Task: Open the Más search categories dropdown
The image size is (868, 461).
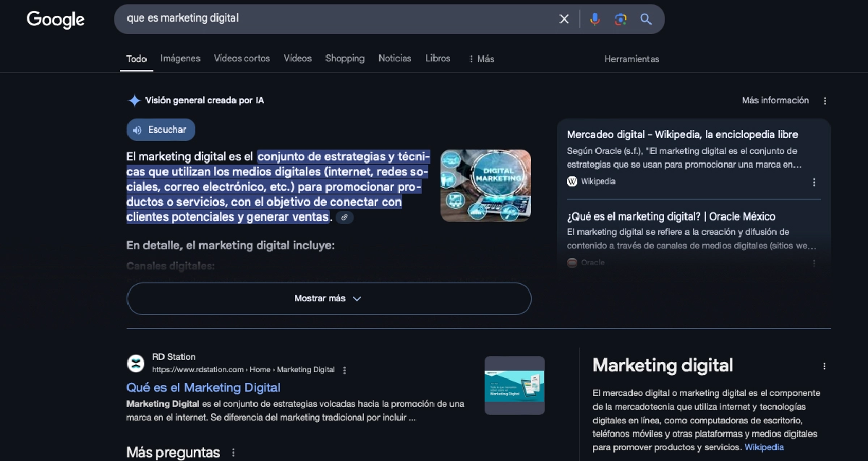Action: (x=480, y=59)
